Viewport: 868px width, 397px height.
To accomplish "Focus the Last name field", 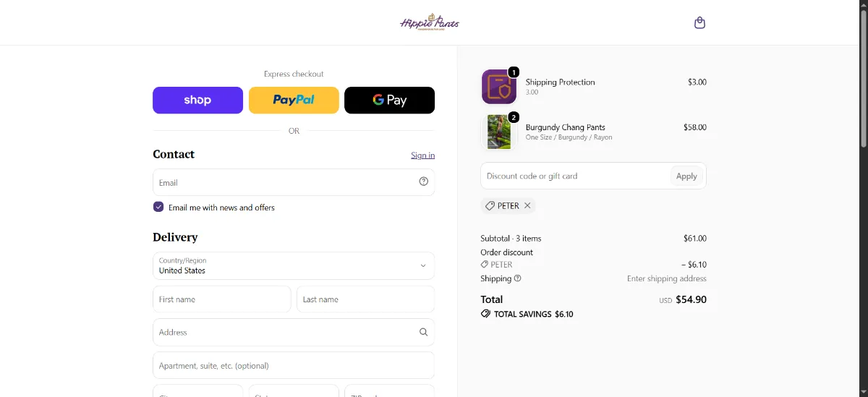I will click(x=365, y=299).
